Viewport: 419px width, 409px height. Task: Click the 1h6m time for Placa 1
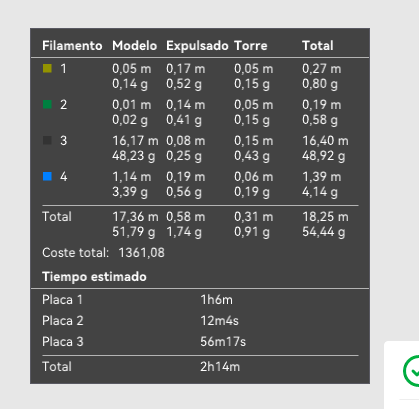tap(216, 300)
